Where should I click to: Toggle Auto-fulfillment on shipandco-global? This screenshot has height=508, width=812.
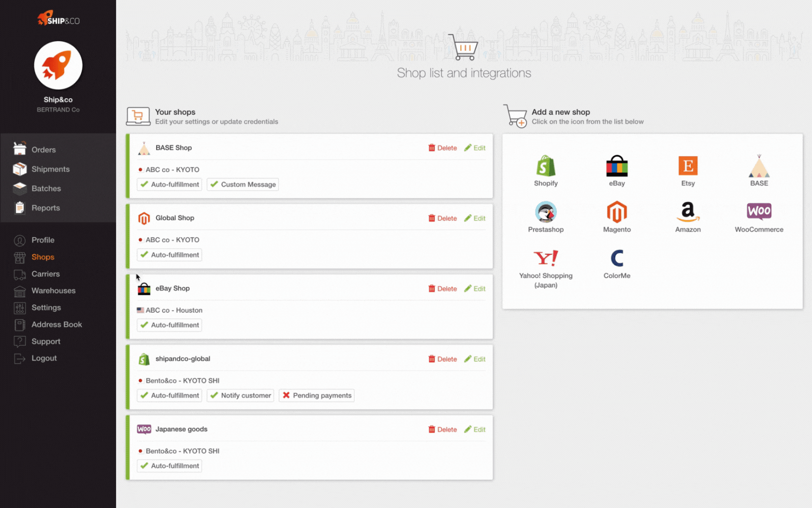coord(169,396)
